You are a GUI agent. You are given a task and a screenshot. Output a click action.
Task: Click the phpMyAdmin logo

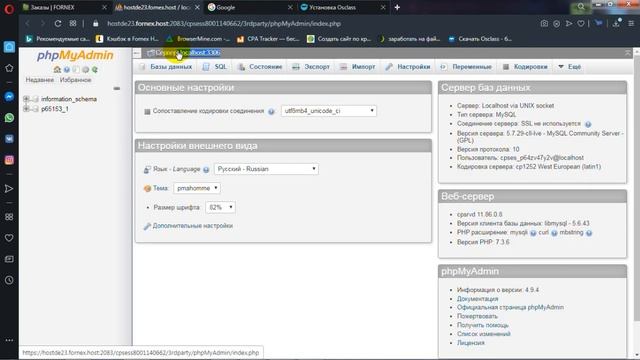75,56
